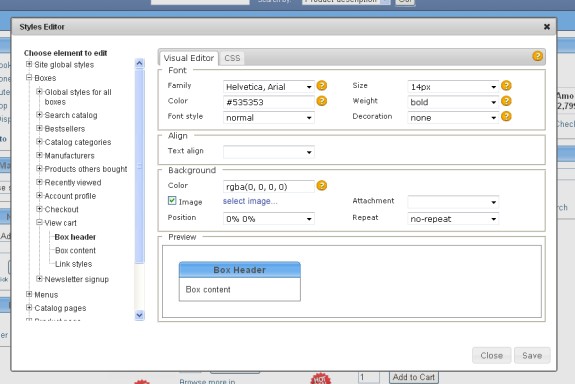Select Link styles in the tree

(73, 264)
